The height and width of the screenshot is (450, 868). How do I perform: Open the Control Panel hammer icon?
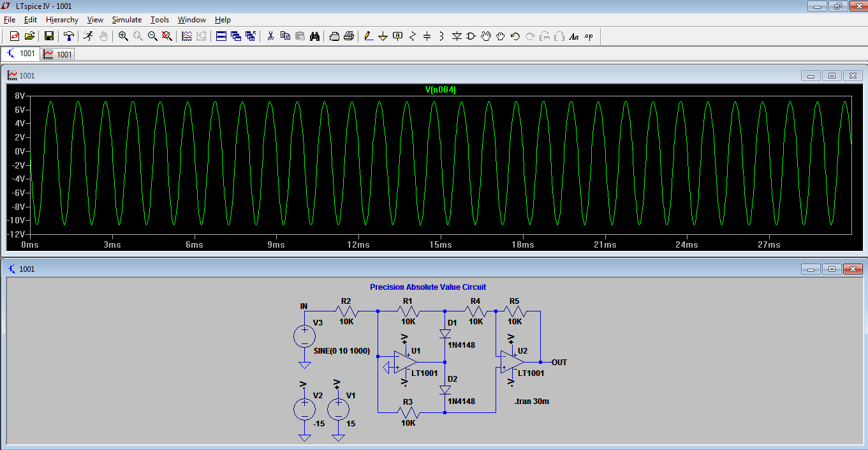pos(69,36)
